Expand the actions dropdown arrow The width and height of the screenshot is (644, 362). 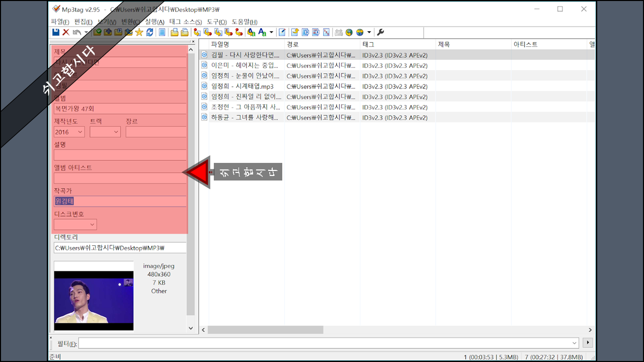point(271,32)
